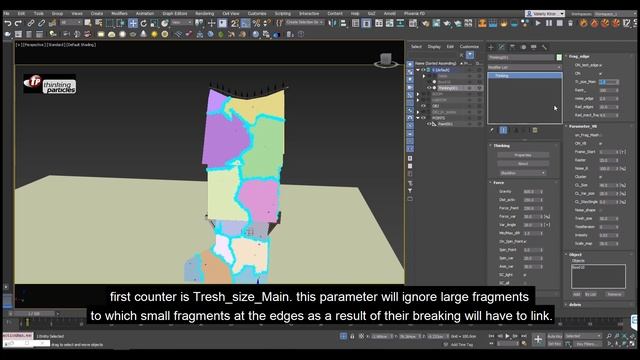Click Remove button under Objects list
This screenshot has width=640, height=360.
[614, 294]
